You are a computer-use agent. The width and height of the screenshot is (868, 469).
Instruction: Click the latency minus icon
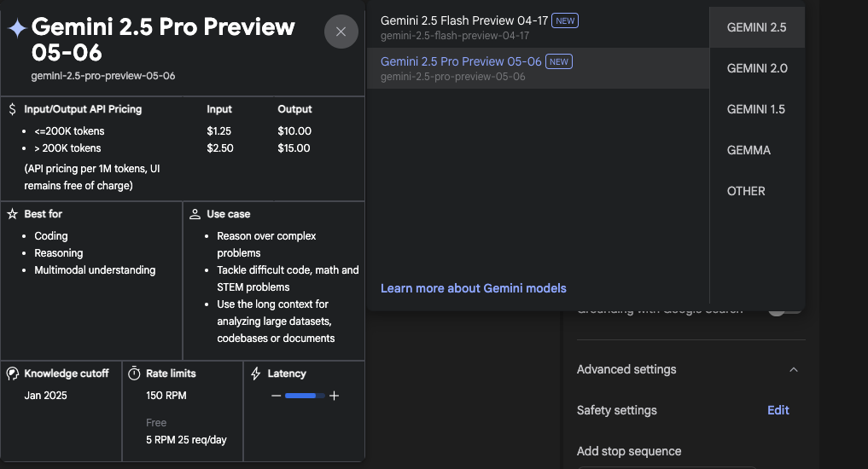coord(277,396)
